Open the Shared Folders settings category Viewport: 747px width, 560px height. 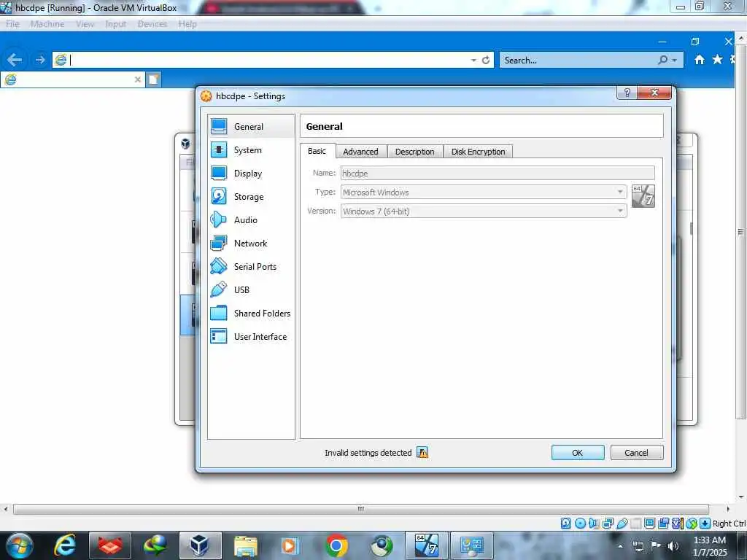pyautogui.click(x=251, y=314)
